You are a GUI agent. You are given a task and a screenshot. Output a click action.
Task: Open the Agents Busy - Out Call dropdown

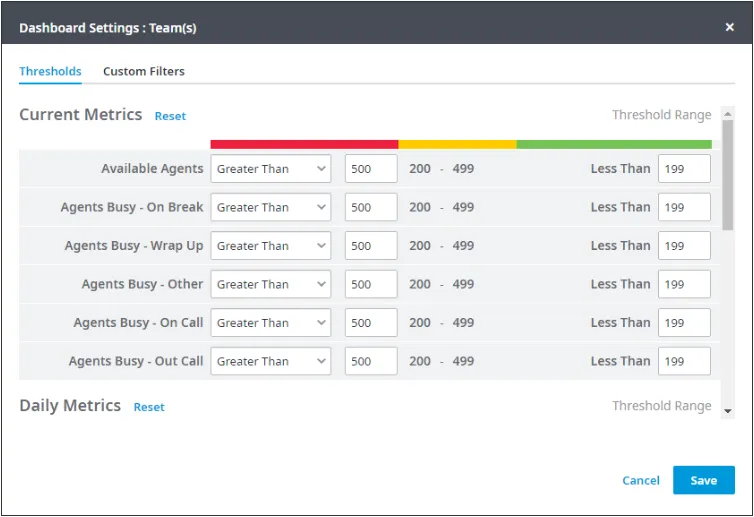click(x=271, y=361)
